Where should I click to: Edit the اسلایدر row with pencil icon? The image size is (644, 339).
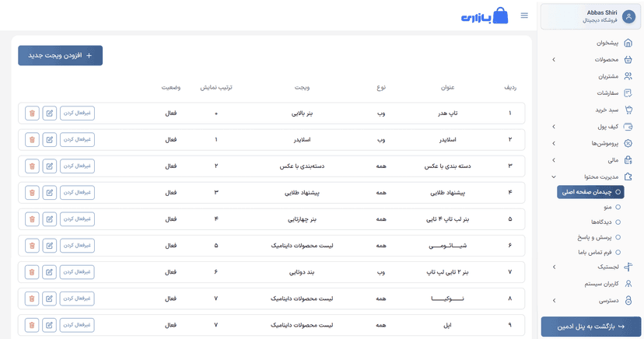50,140
